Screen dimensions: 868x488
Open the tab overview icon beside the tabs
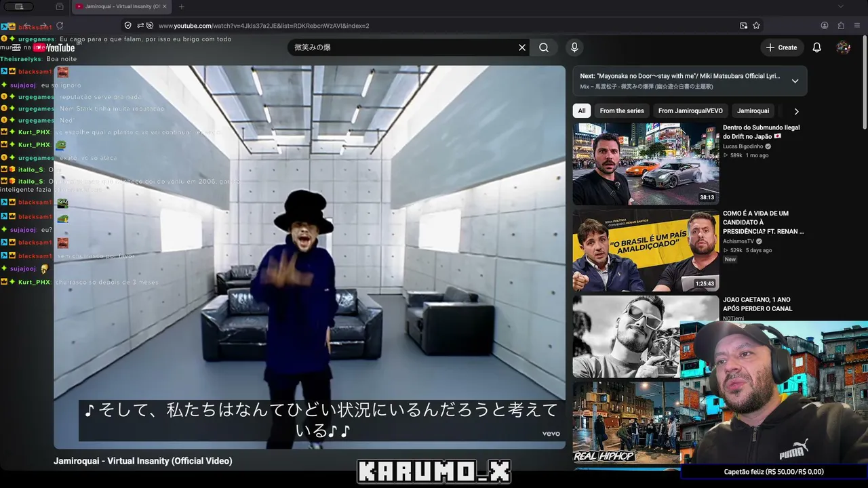pos(60,7)
